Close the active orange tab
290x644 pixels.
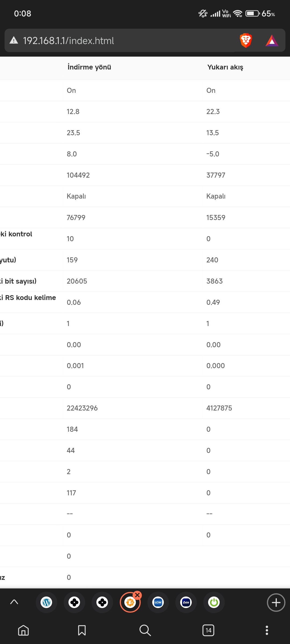[137, 595]
